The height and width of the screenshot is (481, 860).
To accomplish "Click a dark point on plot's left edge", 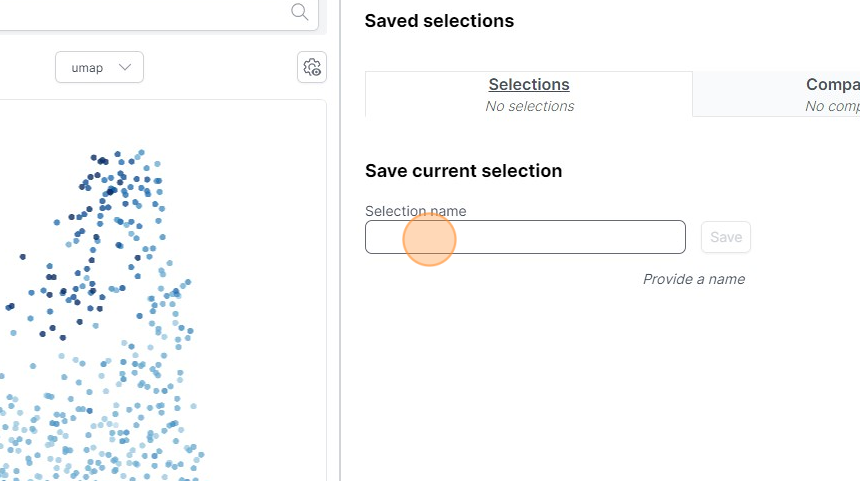I will 11,306.
